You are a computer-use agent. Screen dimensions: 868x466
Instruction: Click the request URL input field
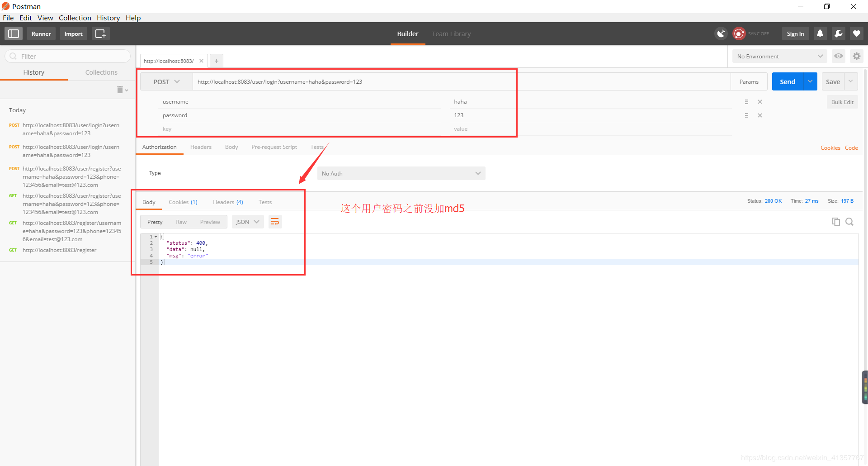coord(461,82)
